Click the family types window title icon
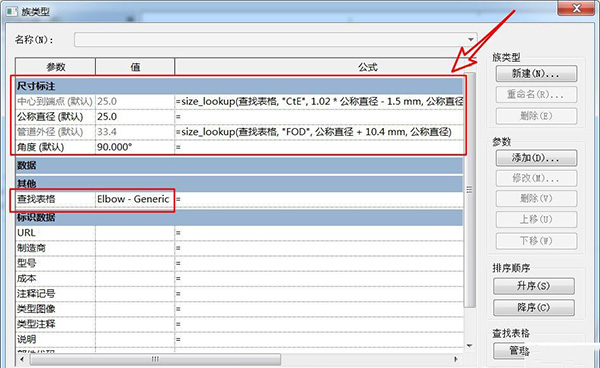The width and height of the screenshot is (600, 368). [x=11, y=11]
